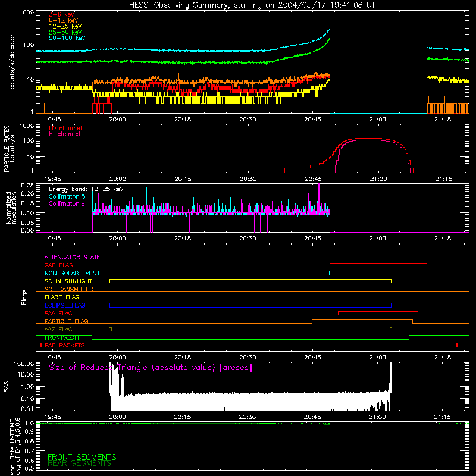
Task: Click the SC TRANSMITTER flag label
Action: pos(69,289)
